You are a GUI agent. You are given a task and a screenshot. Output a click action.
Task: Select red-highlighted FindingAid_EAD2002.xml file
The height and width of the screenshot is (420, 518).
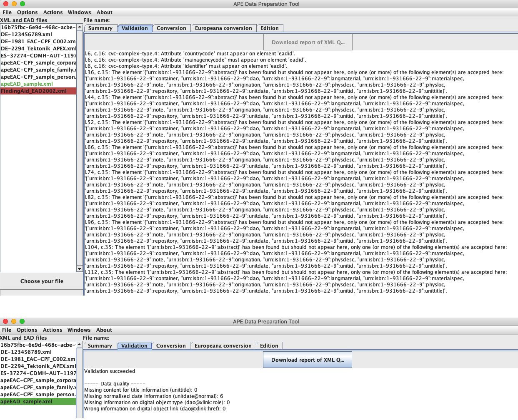click(38, 91)
